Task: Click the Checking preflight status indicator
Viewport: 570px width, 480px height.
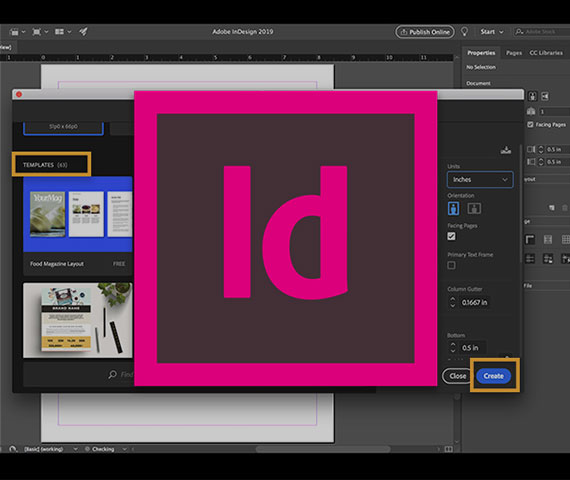Action: click(100, 449)
